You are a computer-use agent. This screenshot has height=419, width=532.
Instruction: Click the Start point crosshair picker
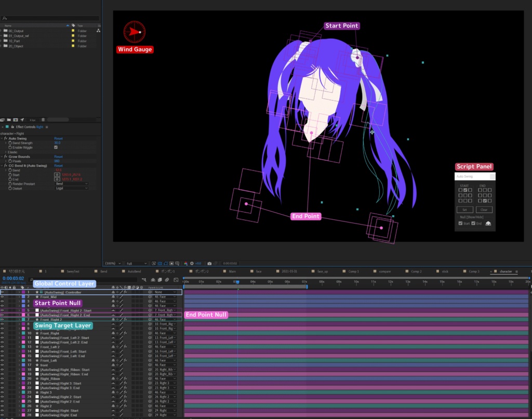57,175
